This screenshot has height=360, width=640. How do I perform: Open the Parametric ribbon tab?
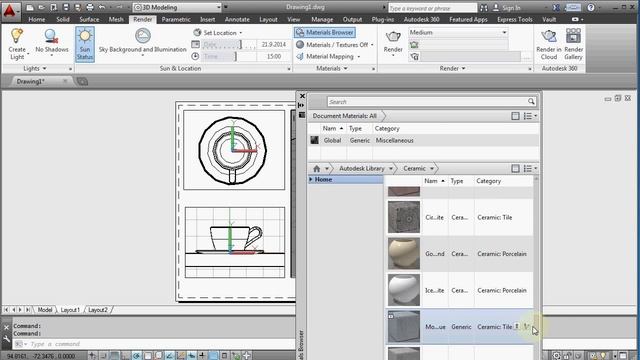pyautogui.click(x=176, y=19)
